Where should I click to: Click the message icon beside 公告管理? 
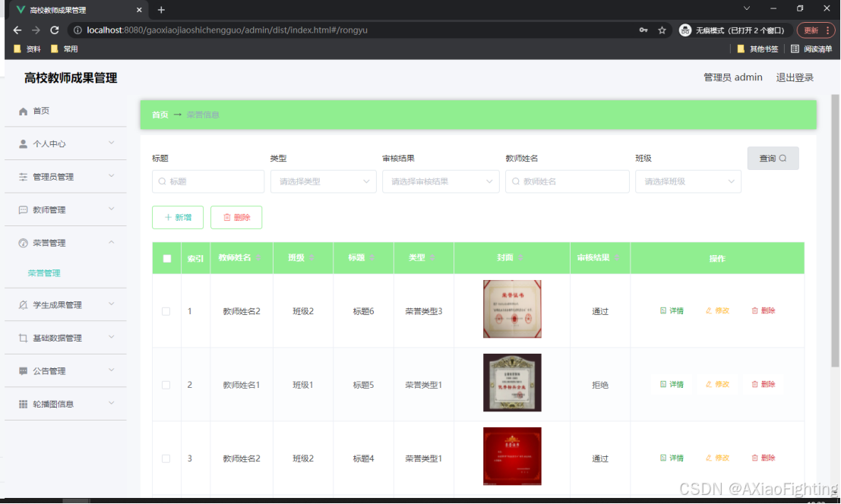(23, 371)
